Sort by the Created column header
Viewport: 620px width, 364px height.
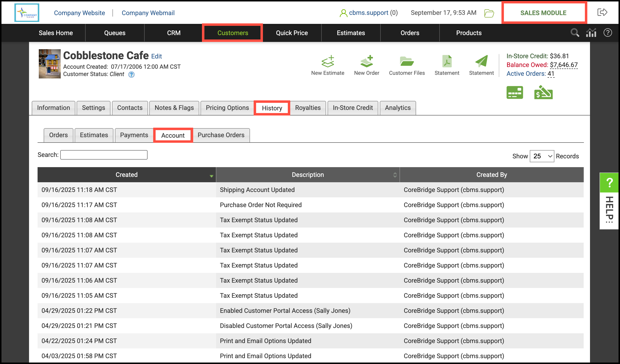(126, 175)
